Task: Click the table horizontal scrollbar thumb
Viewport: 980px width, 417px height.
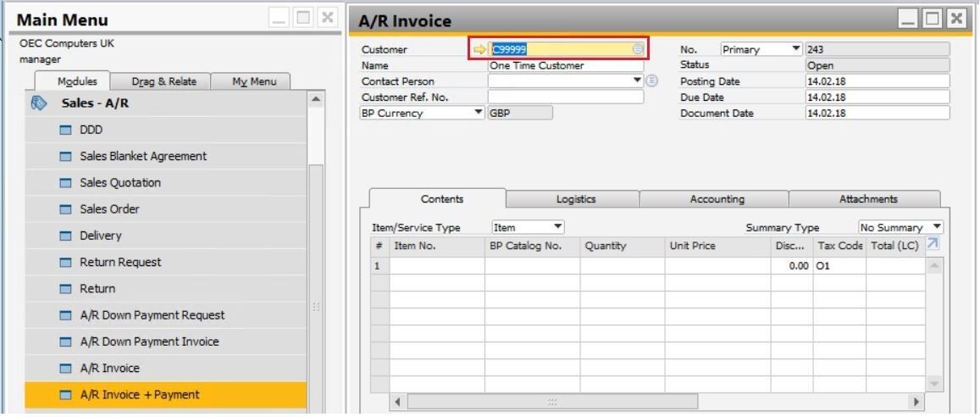Action: (552, 402)
